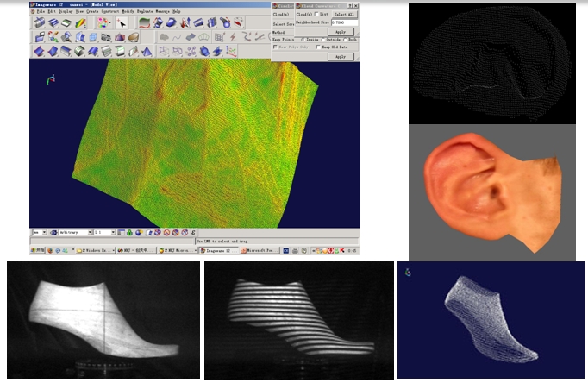Click Apply in the Cloud Curvature dialog
588x383 pixels.
click(x=339, y=30)
